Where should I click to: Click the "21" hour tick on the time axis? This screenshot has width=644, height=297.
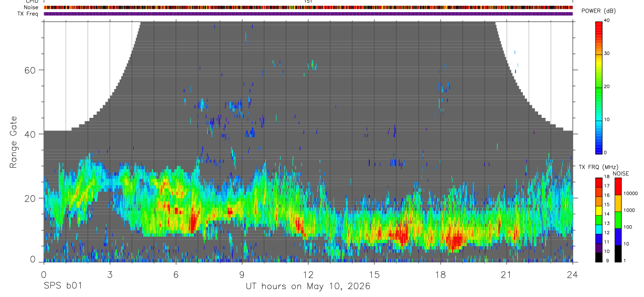point(507,274)
